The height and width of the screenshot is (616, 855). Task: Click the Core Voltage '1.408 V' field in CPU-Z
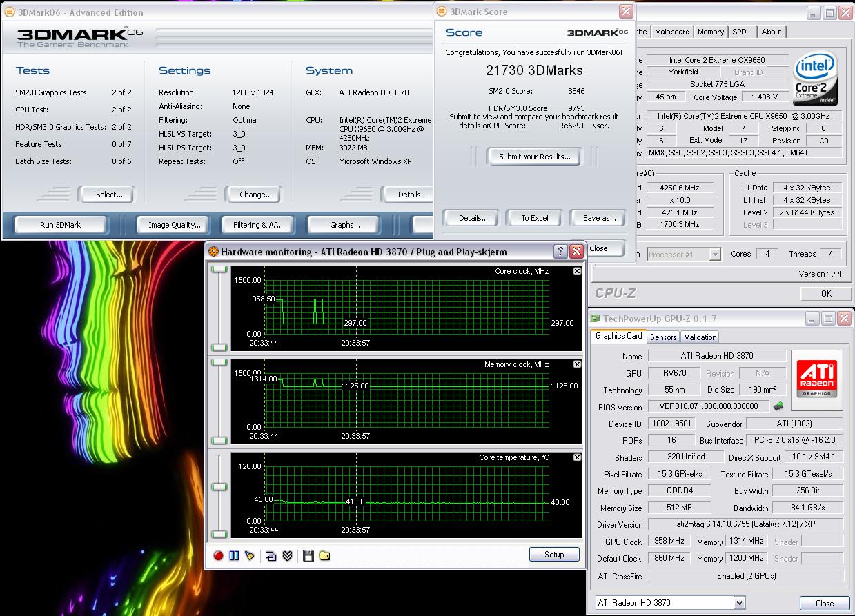point(764,97)
